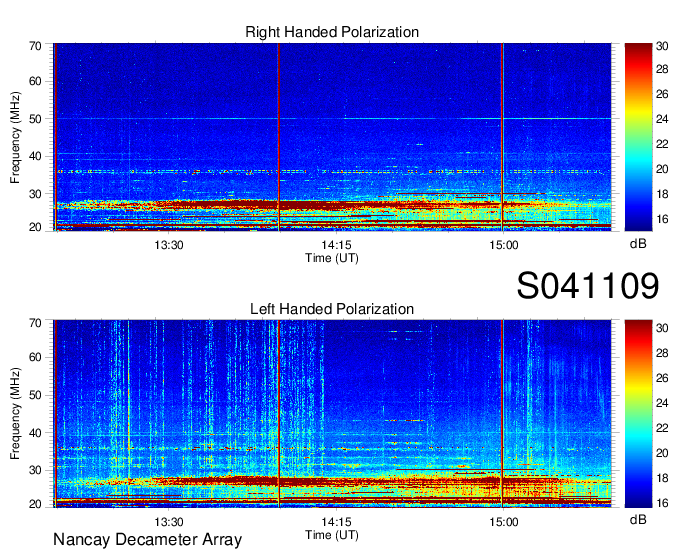The image size is (680, 552).
Task: Click the 70 MHz tick of the Right Handed plot
Action: (x=35, y=46)
